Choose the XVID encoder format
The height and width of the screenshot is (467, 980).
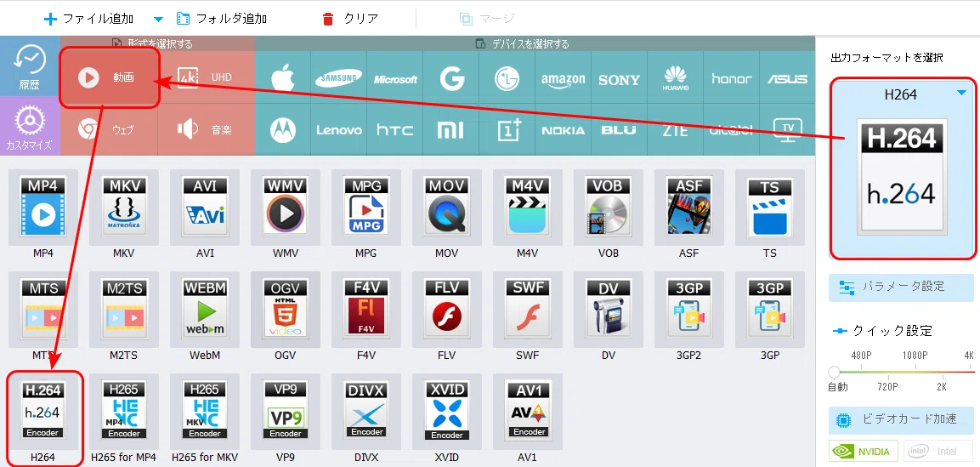447,412
